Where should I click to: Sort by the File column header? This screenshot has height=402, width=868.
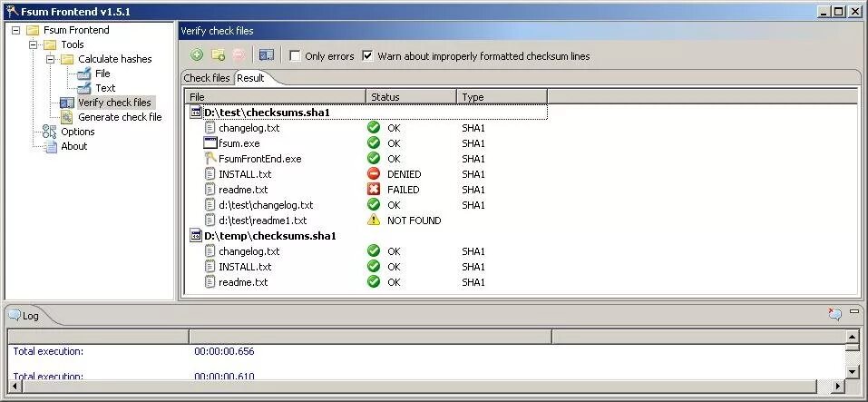tap(275, 97)
